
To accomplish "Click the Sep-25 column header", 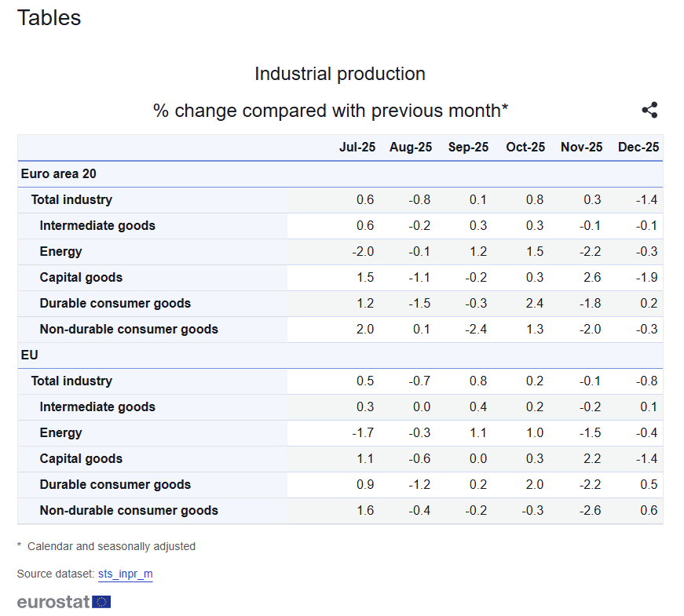I will point(468,148).
